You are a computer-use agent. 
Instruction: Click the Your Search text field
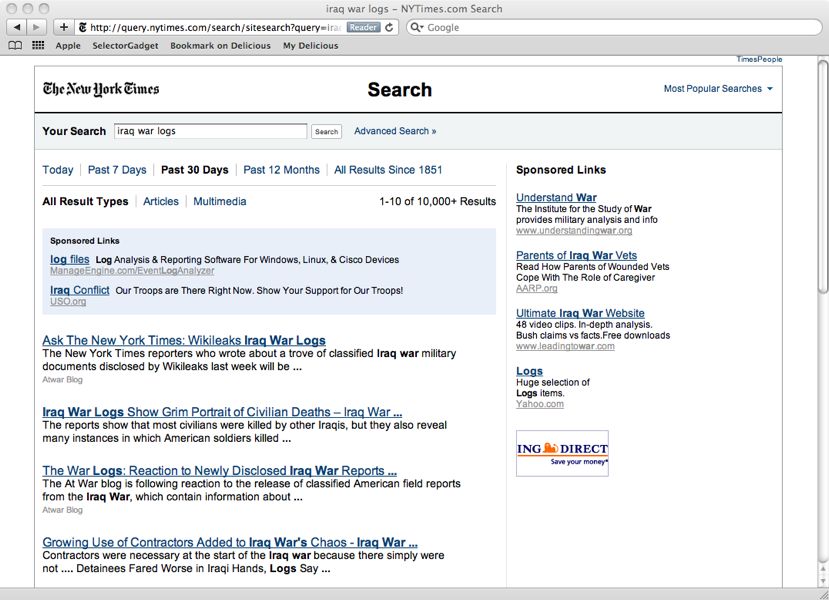[210, 131]
